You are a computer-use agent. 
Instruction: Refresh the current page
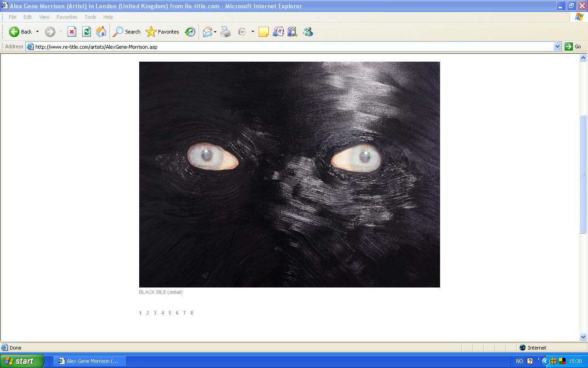86,32
